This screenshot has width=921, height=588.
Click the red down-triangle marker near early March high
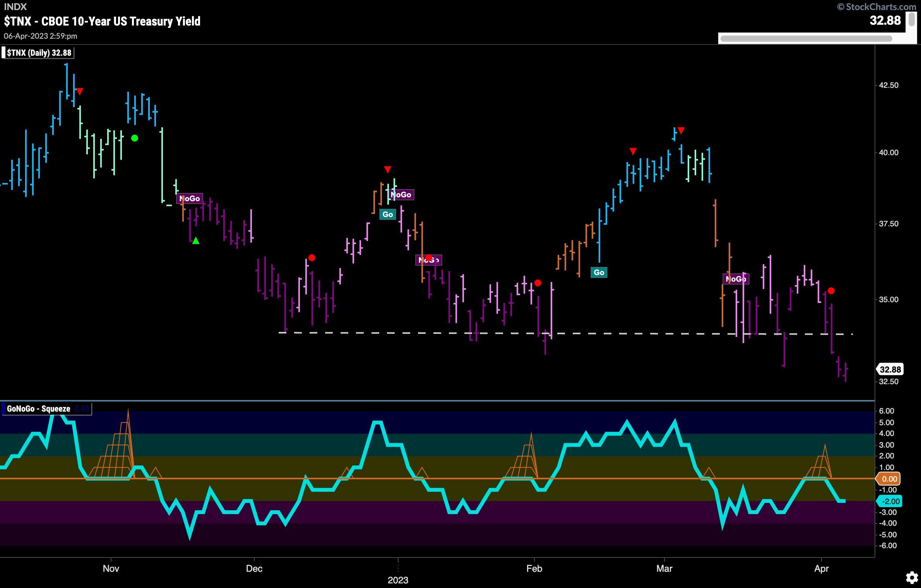(x=681, y=130)
